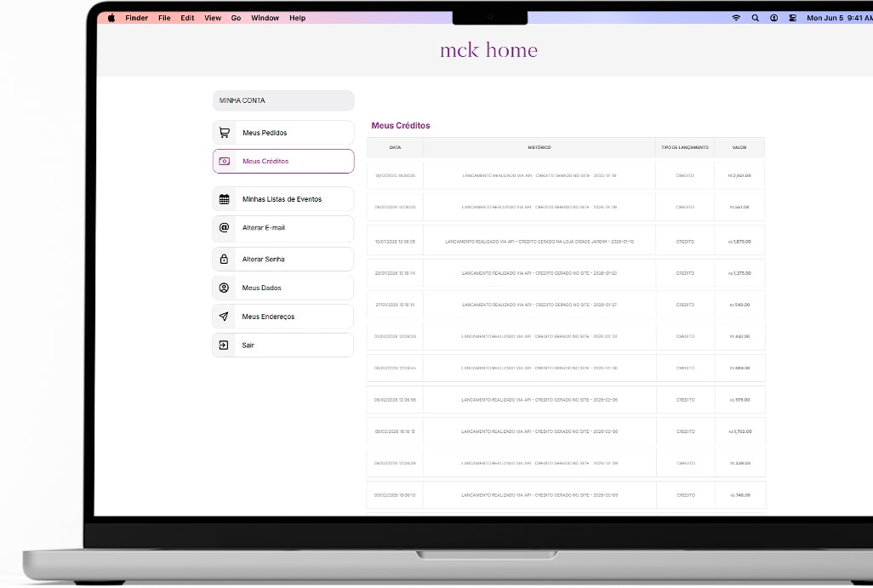Click the Minha Conta header
The image size is (873, 588).
coord(282,100)
